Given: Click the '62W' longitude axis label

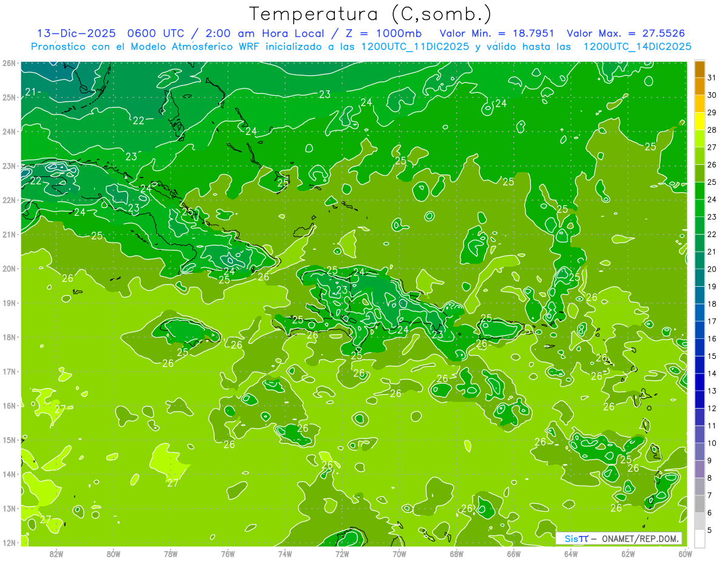Looking at the screenshot, I should 628,554.
